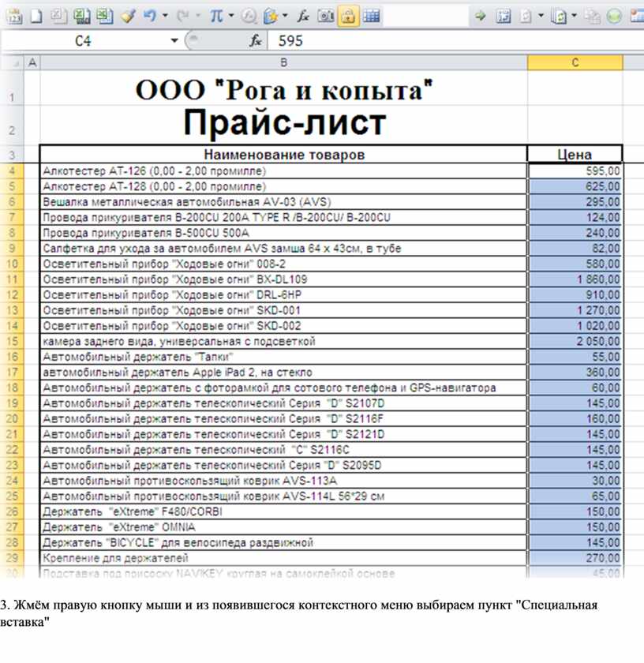644x663 pixels.
Task: Select price cell 1 860,00
Action: (x=575, y=279)
